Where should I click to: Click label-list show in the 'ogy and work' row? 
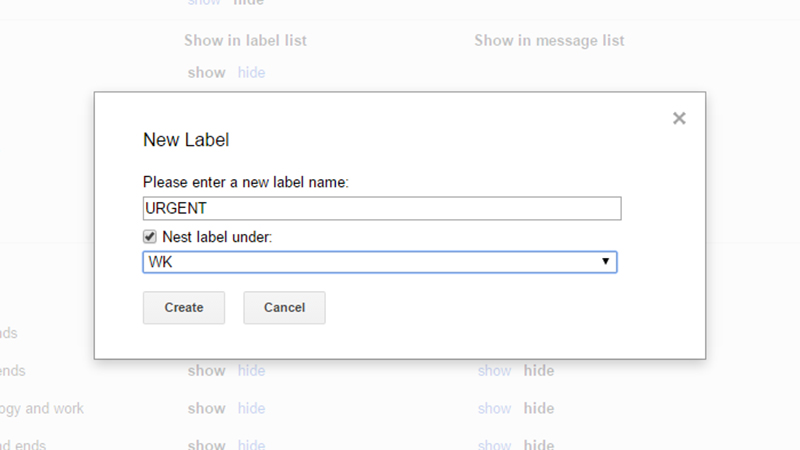point(207,408)
